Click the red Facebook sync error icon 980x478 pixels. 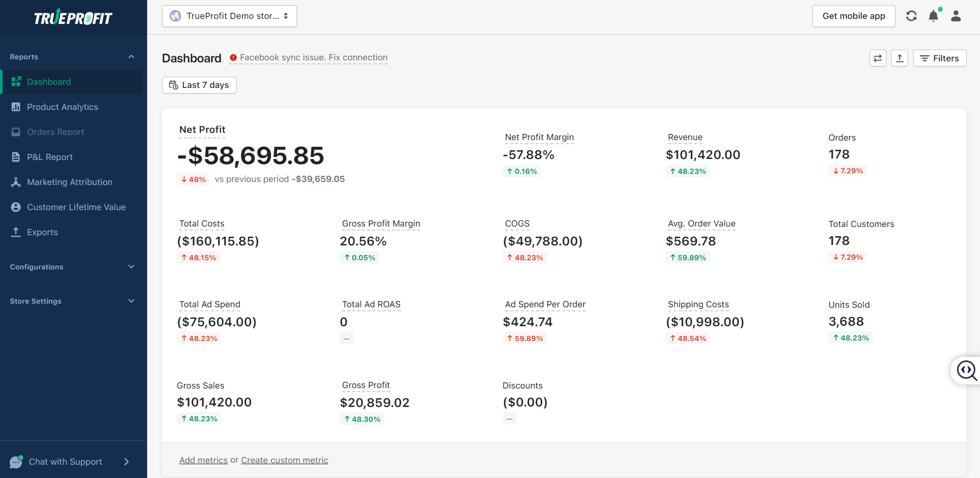pos(233,58)
